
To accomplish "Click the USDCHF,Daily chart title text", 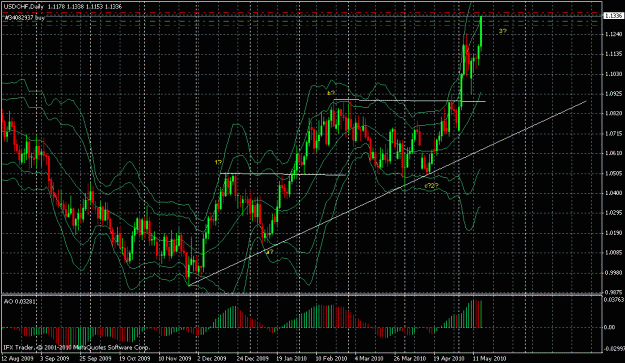I will pyautogui.click(x=23, y=6).
